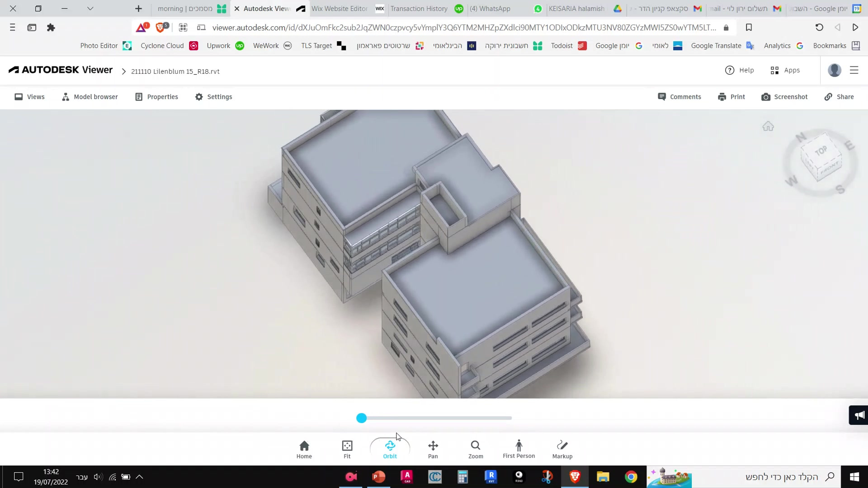Open the Transaction History tab
The height and width of the screenshot is (488, 868).
419,8
